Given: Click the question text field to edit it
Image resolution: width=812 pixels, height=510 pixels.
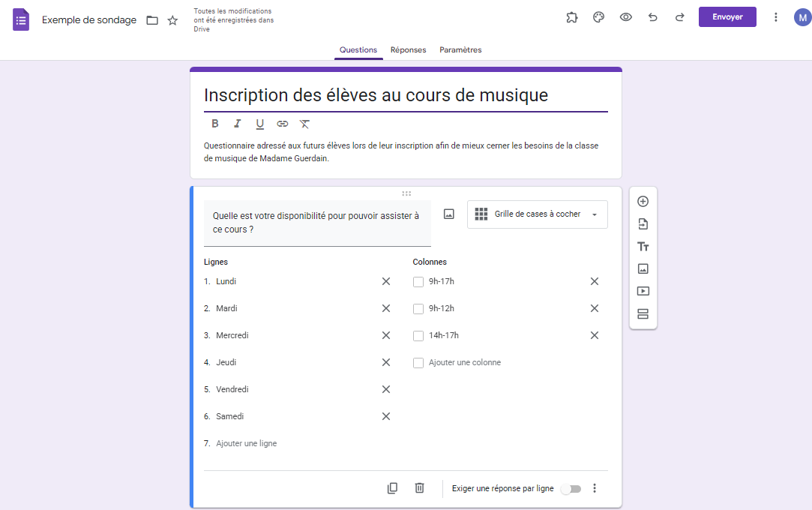Looking at the screenshot, I should 316,222.
